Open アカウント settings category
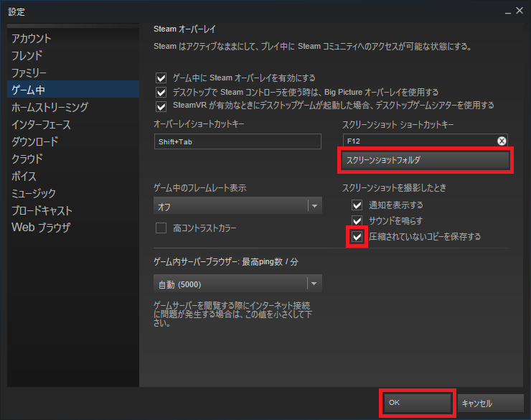Image resolution: width=531 pixels, height=420 pixels. [x=73, y=38]
